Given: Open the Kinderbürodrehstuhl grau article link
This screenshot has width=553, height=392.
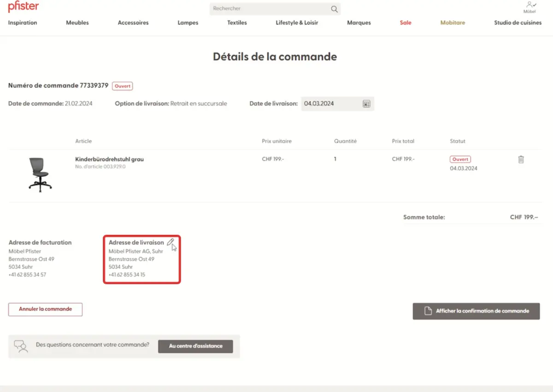Looking at the screenshot, I should tap(109, 159).
